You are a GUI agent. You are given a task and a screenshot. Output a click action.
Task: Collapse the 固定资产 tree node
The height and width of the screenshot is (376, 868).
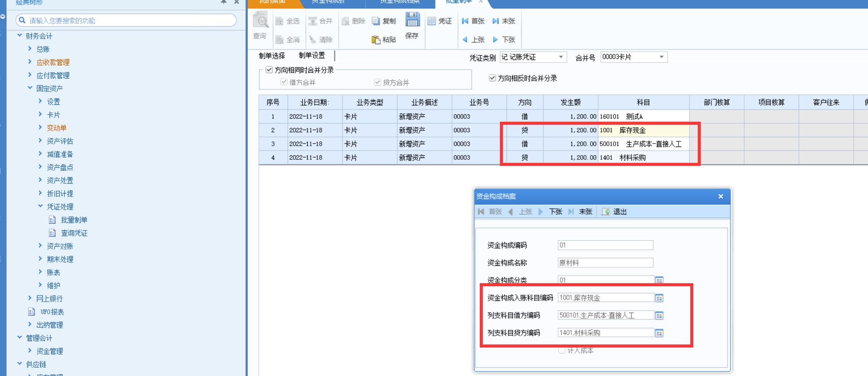coord(30,88)
